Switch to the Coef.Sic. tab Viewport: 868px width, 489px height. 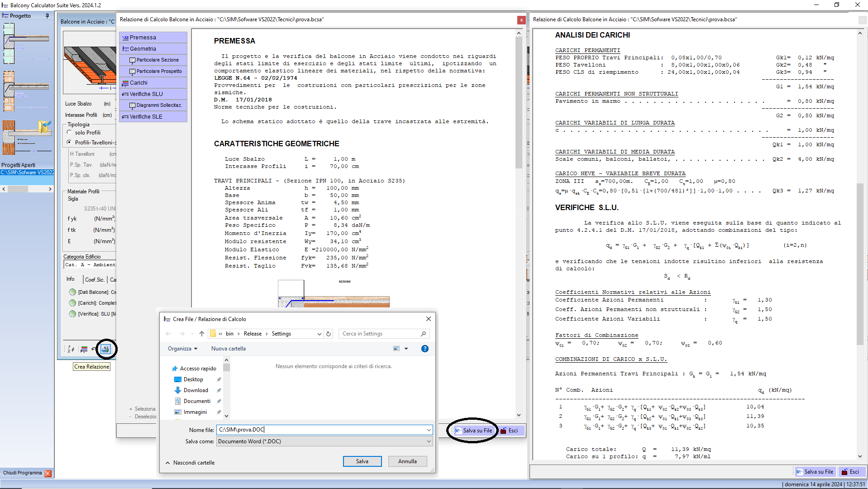tap(95, 280)
